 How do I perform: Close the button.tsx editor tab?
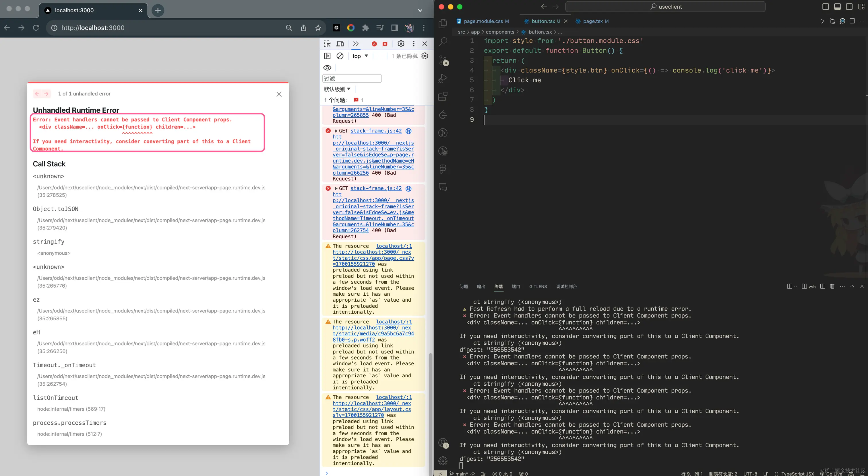pos(565,21)
